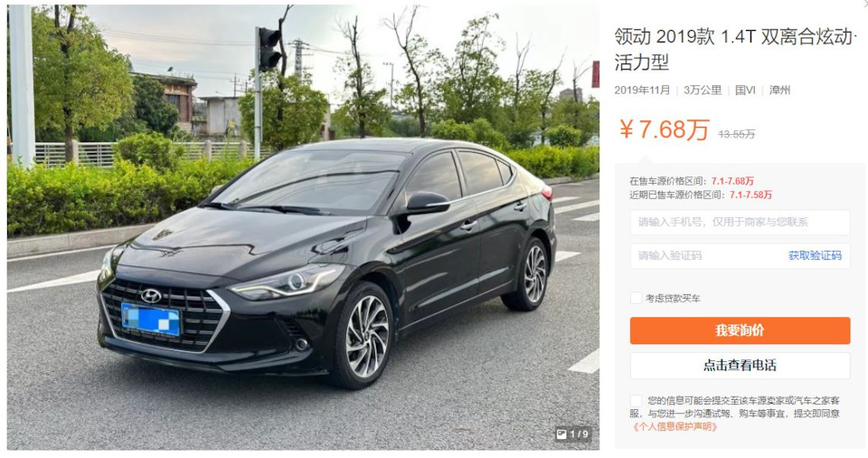Screen dimensions: 868x458
Task: Click the car's side mirror in photo
Action: pos(427,203)
